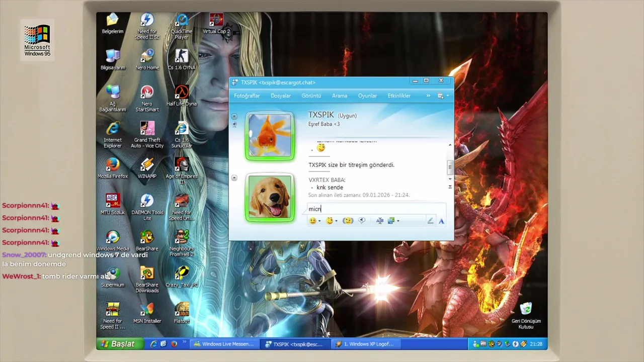The width and height of the screenshot is (644, 362).
Task: Open the Fotoğraflar menu
Action: coord(247,96)
